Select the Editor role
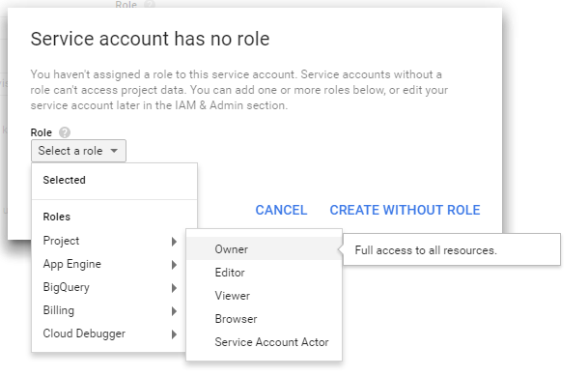588x377 pixels. tap(264, 273)
